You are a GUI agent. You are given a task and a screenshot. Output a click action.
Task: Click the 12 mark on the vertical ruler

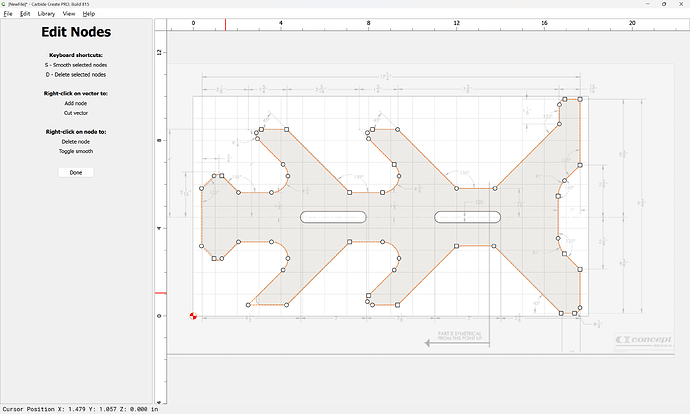[x=159, y=52]
